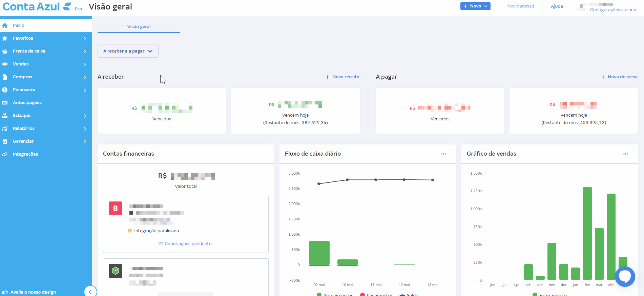The image size is (644, 296).
Task: Toggle the Pagamentos legend marker
Action: click(362, 294)
